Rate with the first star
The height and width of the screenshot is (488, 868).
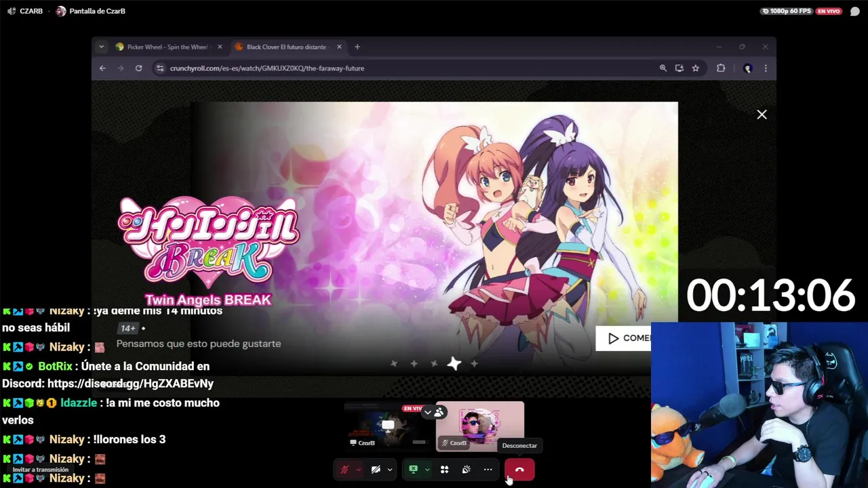(394, 364)
